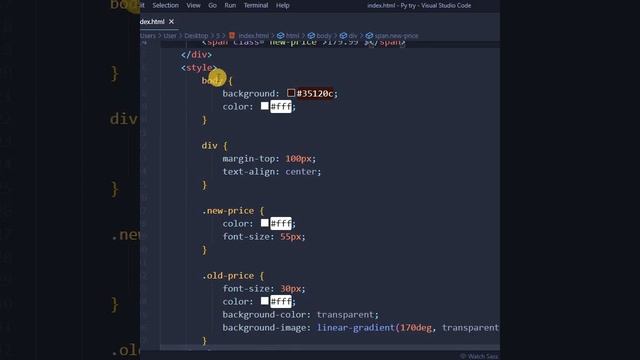Click background-color transparent value
640x360 pixels.
(x=345, y=315)
